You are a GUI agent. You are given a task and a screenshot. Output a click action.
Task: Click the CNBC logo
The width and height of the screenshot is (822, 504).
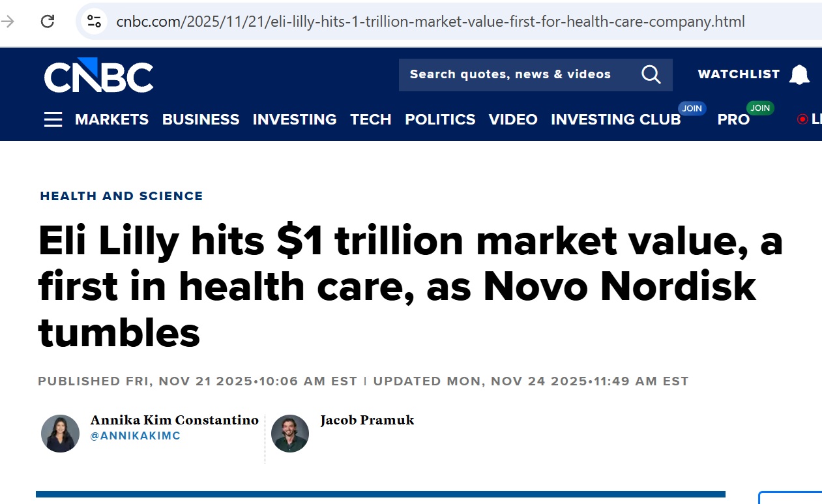pyautogui.click(x=98, y=75)
